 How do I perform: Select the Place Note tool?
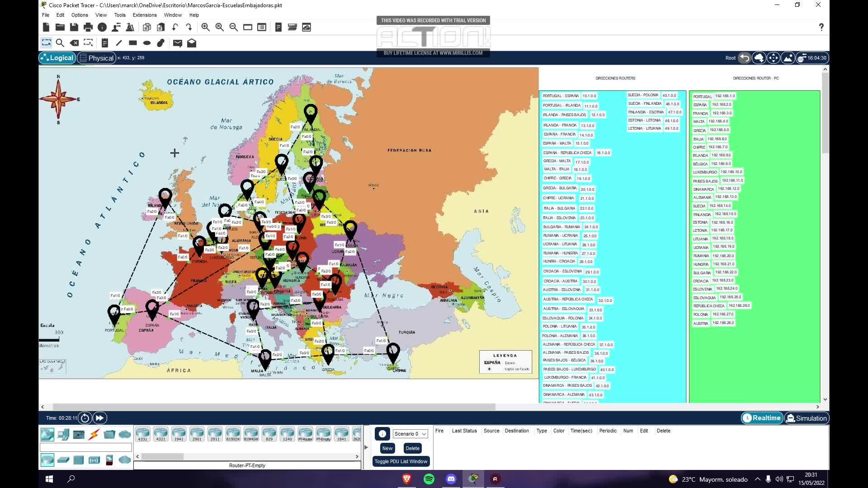point(104,43)
